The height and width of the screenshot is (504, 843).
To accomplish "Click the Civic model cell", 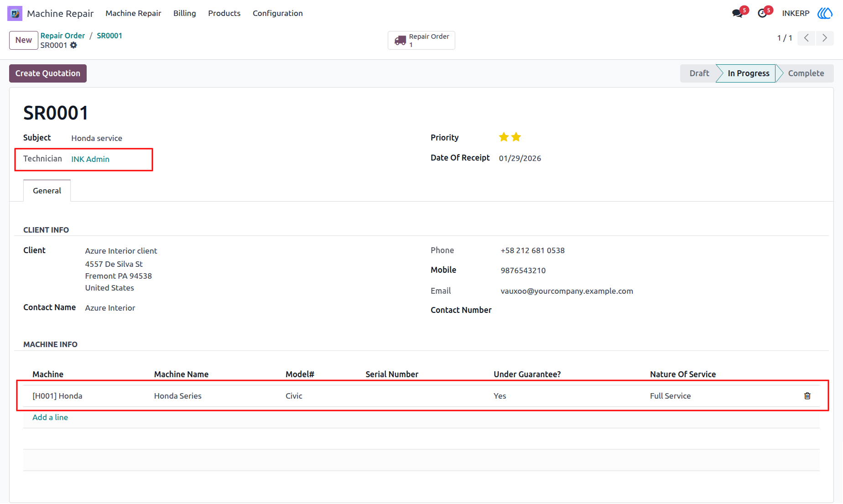I will (x=294, y=396).
